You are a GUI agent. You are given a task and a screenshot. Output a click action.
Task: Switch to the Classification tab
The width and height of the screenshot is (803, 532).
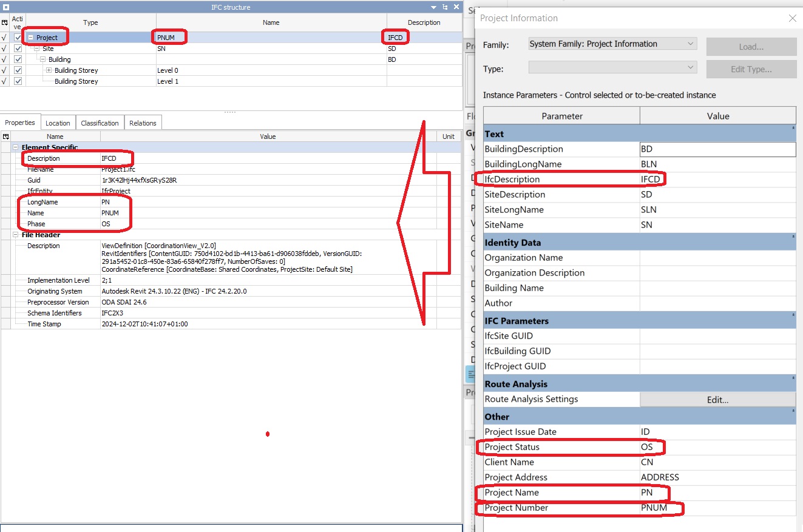click(x=100, y=123)
